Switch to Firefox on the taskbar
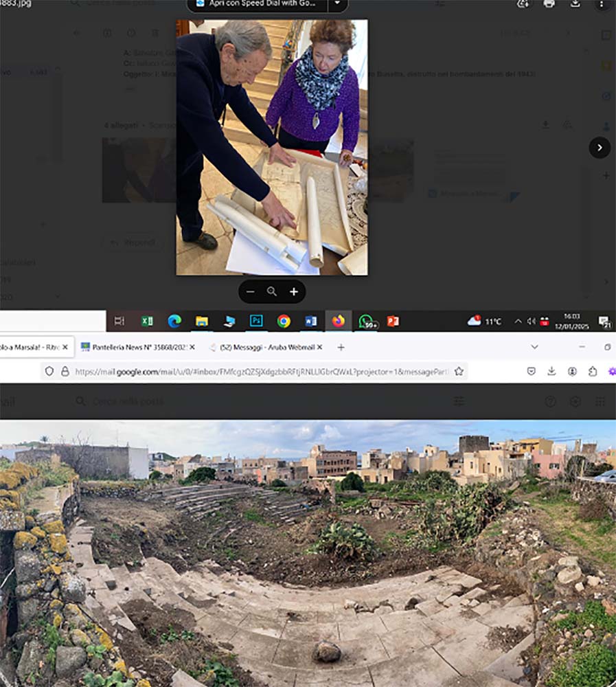This screenshot has width=616, height=687. pos(338,321)
